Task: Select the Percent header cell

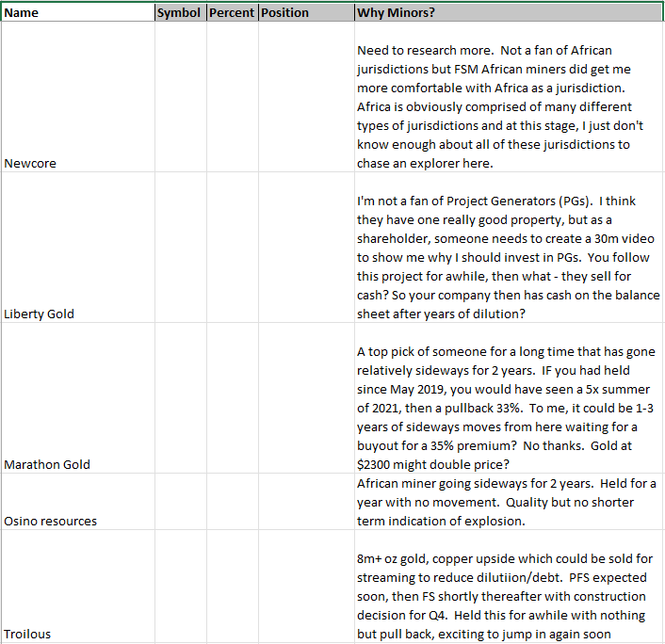Action: (231, 13)
